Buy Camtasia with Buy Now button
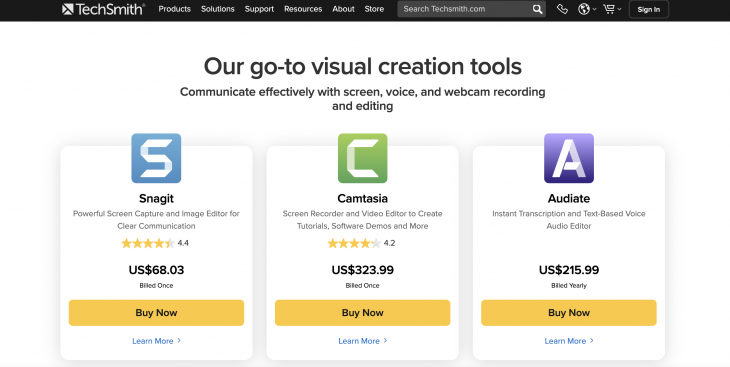The height and width of the screenshot is (367, 730). 363,313
